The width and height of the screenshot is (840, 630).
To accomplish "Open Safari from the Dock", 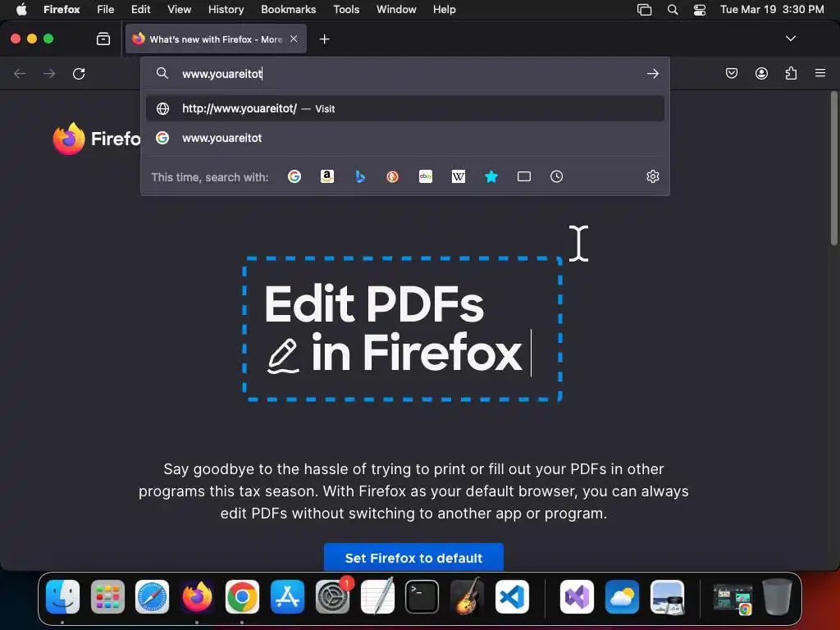I will (152, 596).
